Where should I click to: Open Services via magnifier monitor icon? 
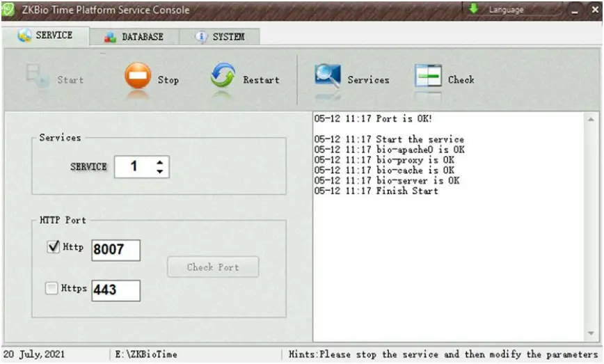point(328,75)
